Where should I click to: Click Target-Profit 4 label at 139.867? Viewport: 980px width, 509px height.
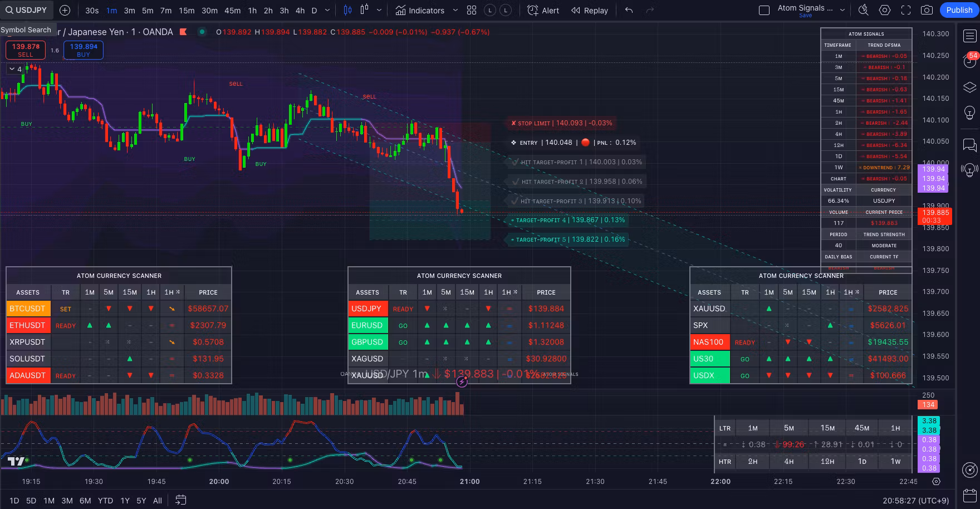[x=567, y=220]
